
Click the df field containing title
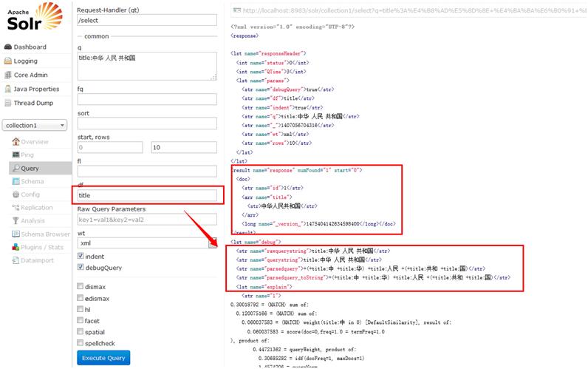[147, 195]
